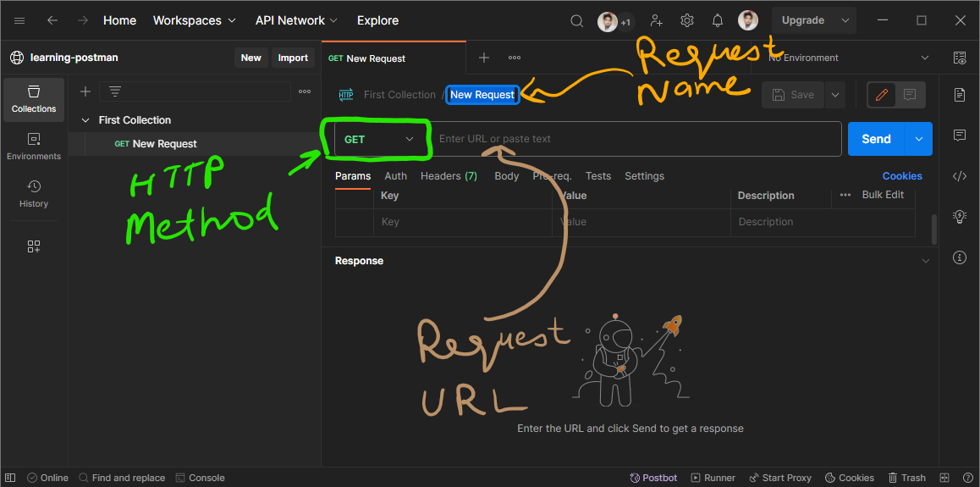Switch to the Params tab
Image resolution: width=980 pixels, height=487 pixels.
(x=353, y=176)
